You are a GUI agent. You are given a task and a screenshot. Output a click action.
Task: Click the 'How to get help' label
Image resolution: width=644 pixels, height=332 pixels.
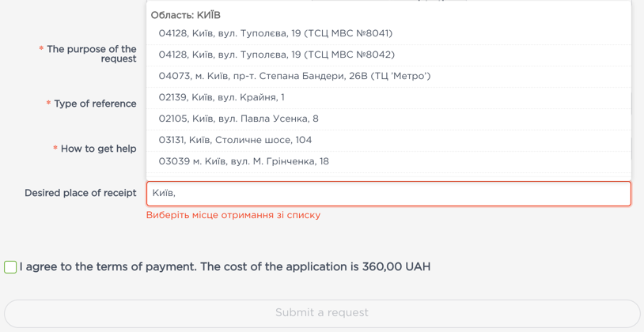click(x=98, y=149)
